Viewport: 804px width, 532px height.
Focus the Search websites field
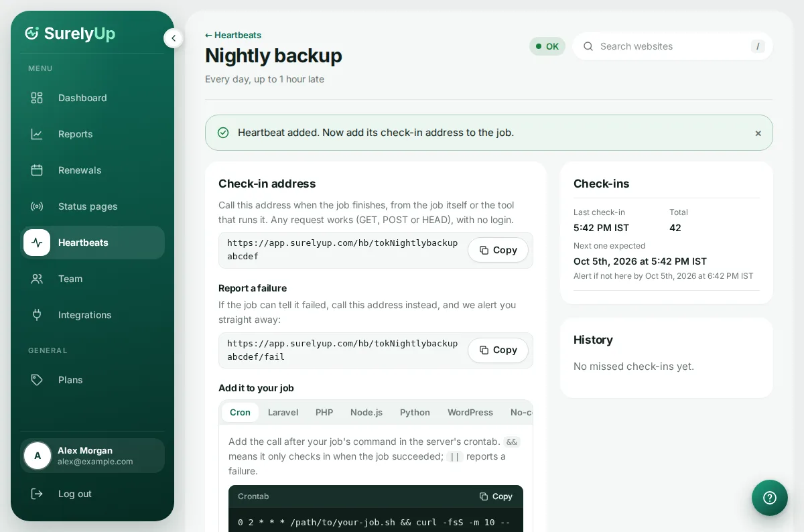pyautogui.click(x=673, y=46)
